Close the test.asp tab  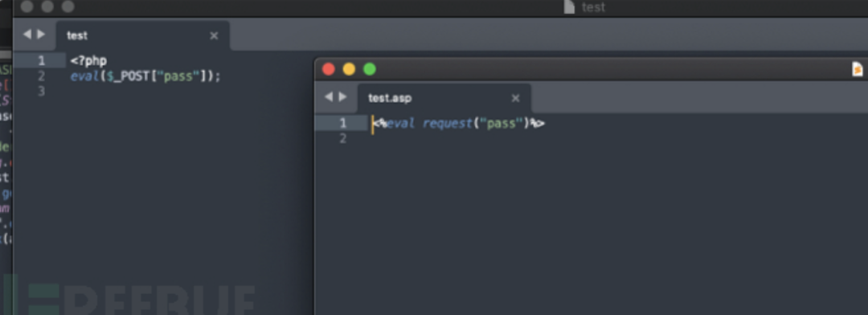(x=515, y=99)
